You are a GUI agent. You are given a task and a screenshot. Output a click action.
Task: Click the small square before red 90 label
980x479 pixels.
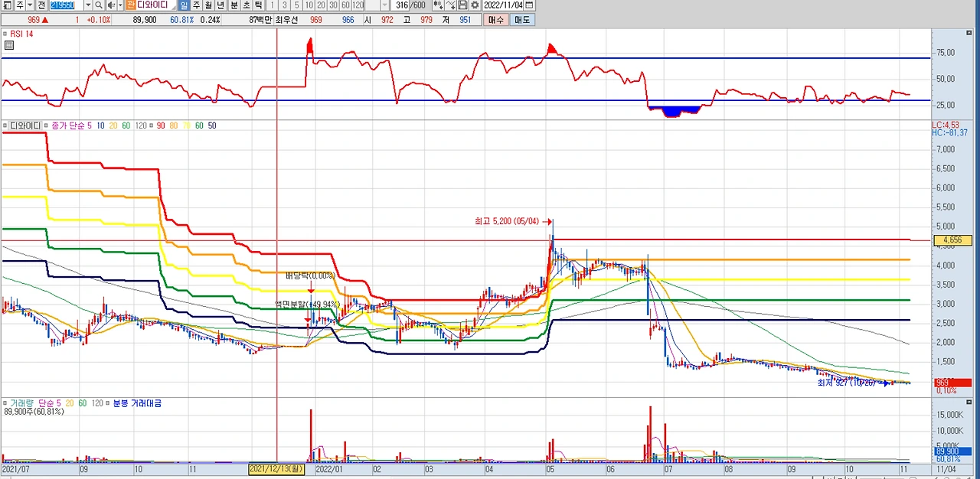click(x=151, y=125)
